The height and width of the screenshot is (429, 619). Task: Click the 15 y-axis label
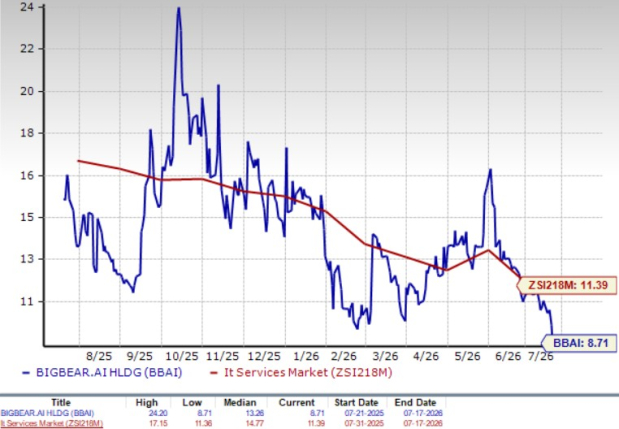[x=28, y=217]
